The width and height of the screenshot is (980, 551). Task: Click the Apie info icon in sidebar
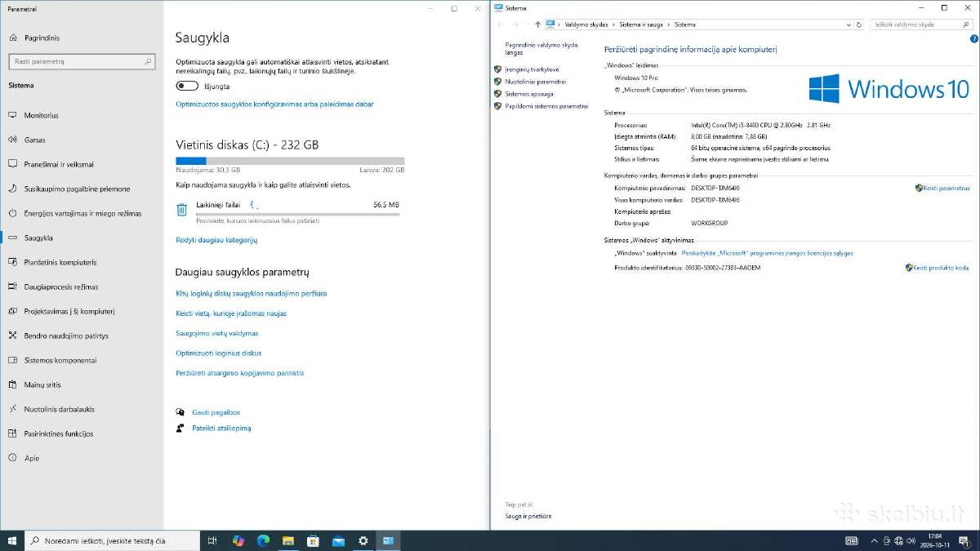(12, 458)
